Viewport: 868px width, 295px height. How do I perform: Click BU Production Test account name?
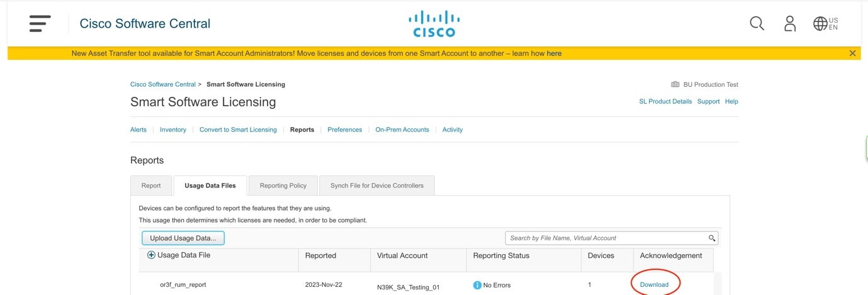coord(711,84)
